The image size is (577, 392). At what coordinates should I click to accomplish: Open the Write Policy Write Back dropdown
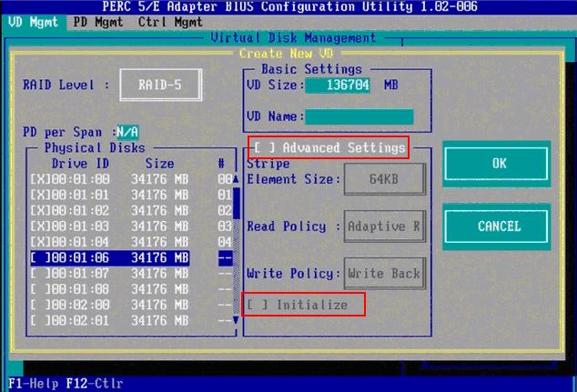pos(385,273)
